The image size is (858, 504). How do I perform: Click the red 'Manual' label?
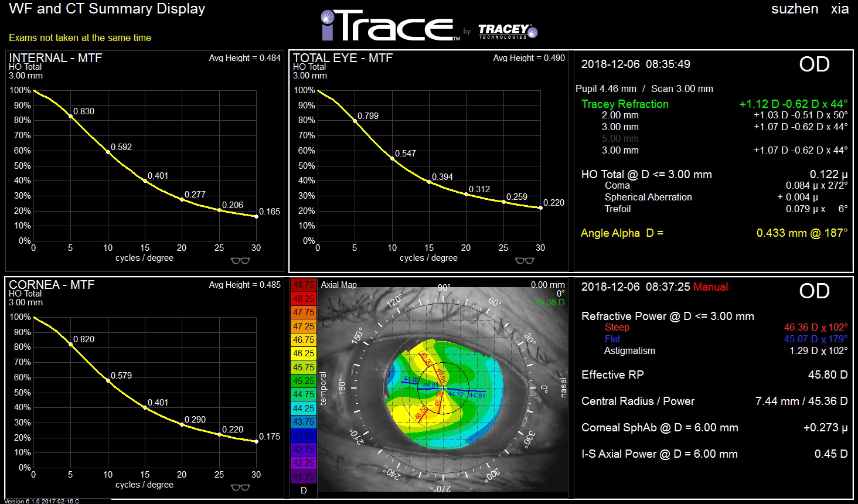pos(710,287)
